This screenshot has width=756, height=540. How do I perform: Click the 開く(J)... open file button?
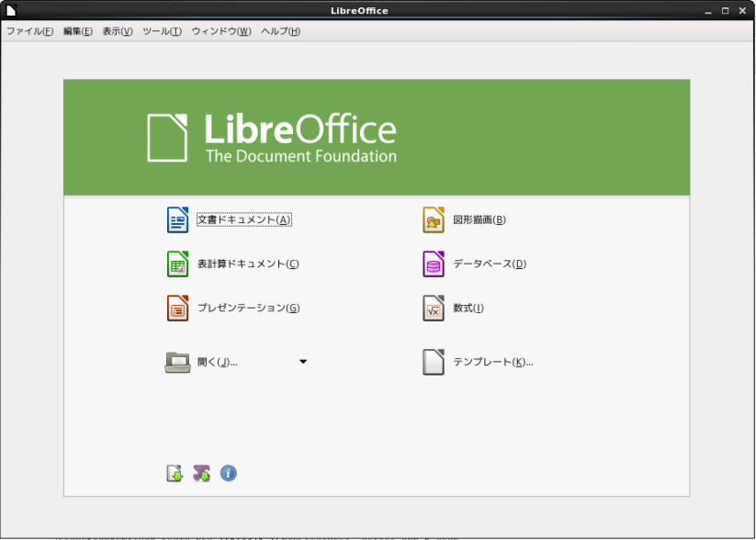pyautogui.click(x=201, y=362)
